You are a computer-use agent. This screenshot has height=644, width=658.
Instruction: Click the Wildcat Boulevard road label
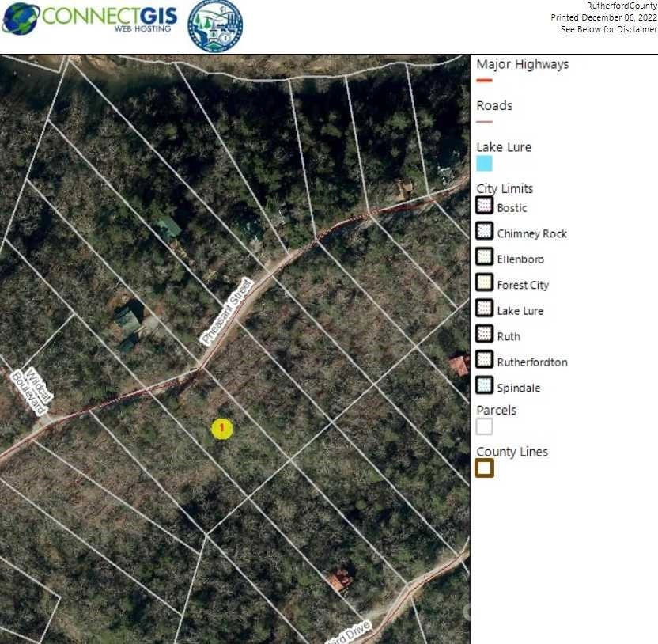coord(32,391)
